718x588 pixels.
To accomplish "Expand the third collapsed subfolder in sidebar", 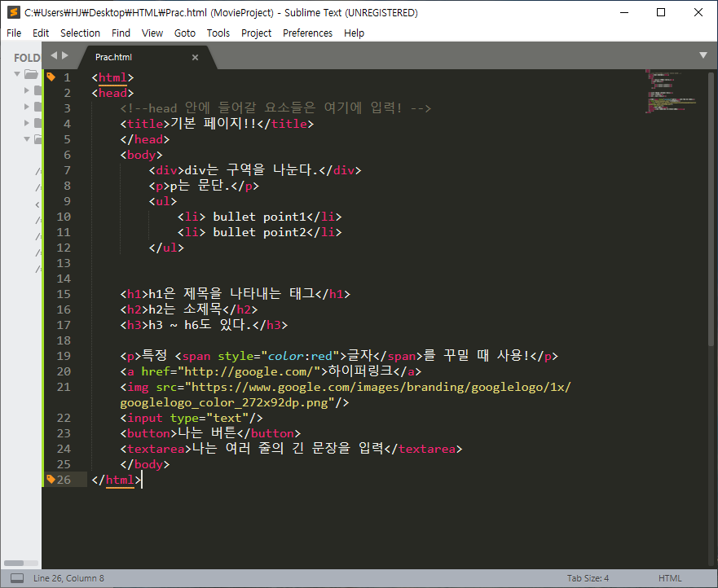I will coord(27,123).
